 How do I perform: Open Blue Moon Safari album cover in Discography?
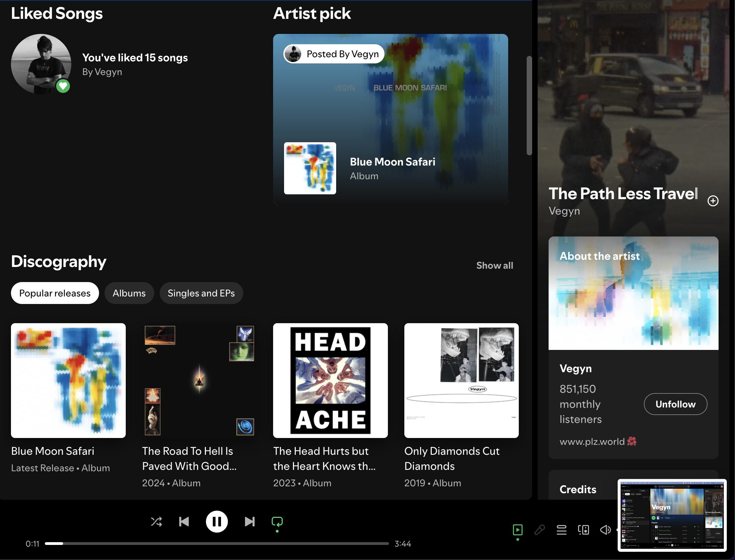[x=68, y=380]
